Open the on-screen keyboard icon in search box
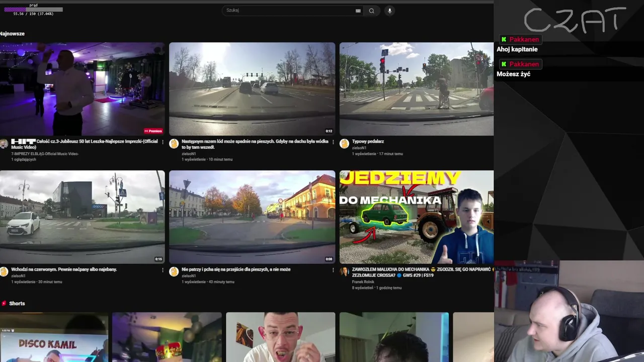Image resolution: width=644 pixels, height=362 pixels. [x=358, y=11]
